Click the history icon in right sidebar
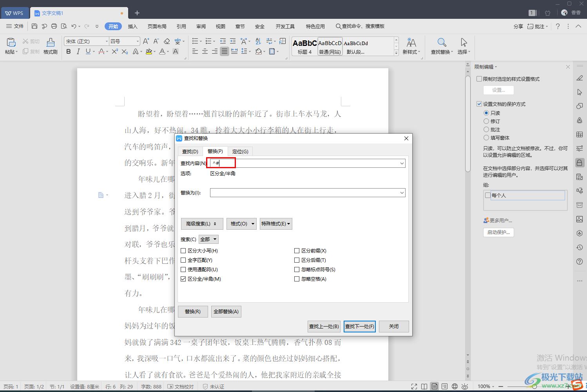Image resolution: width=587 pixels, height=392 pixels. pyautogui.click(x=580, y=247)
